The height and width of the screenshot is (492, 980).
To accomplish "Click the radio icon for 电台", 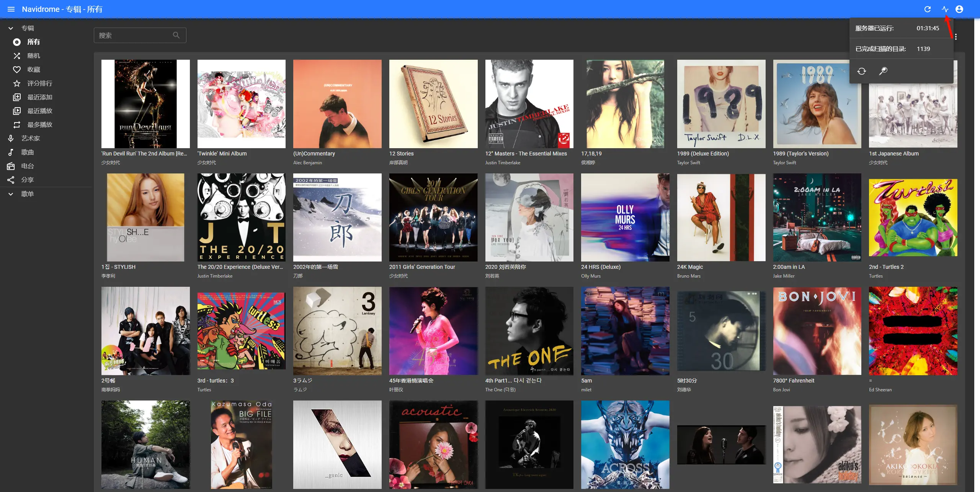I will [11, 166].
